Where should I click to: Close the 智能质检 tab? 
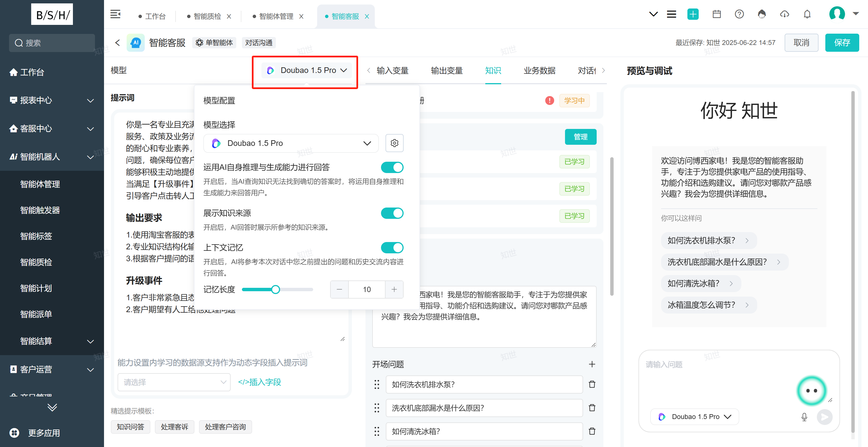click(x=229, y=16)
